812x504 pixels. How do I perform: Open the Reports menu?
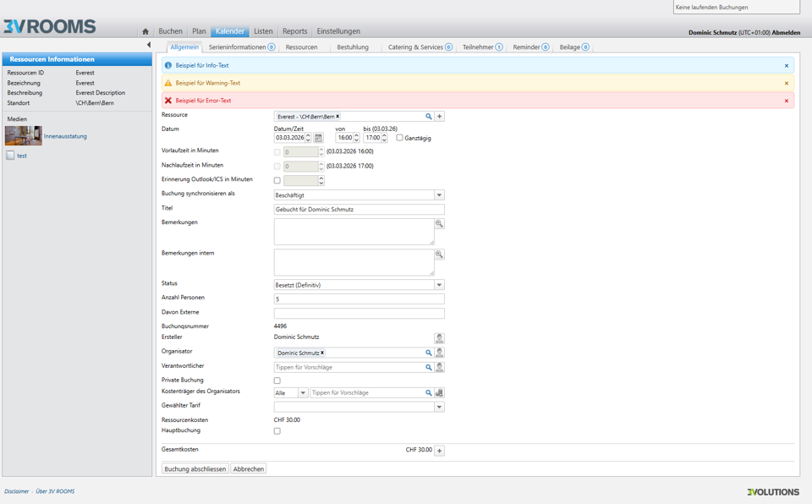294,31
